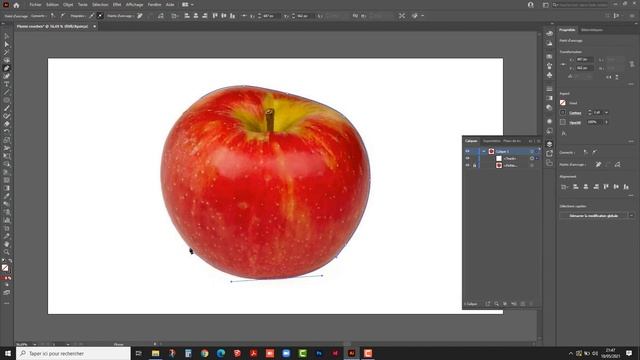The width and height of the screenshot is (640, 360).
Task: Click Démarrer la modification globale button
Action: 593,216
